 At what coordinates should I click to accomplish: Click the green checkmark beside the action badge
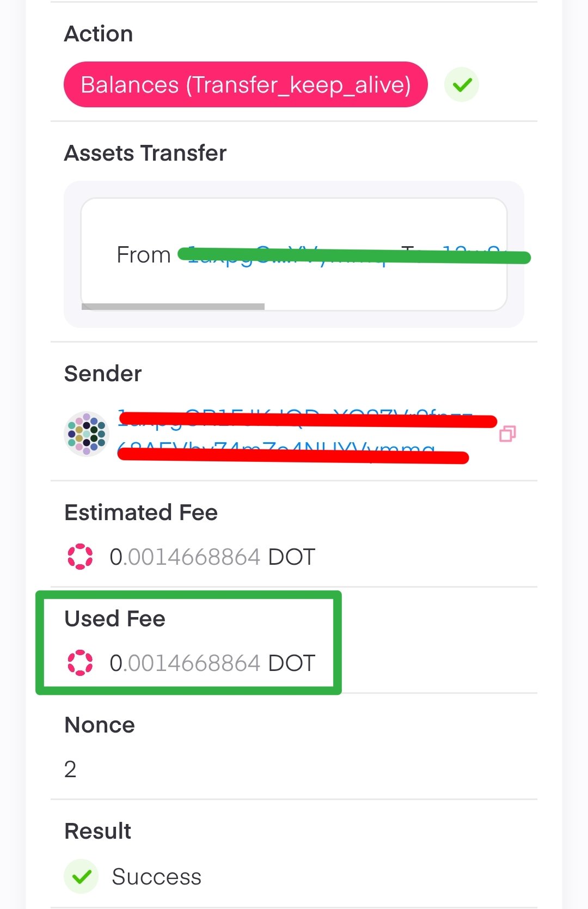click(x=462, y=85)
